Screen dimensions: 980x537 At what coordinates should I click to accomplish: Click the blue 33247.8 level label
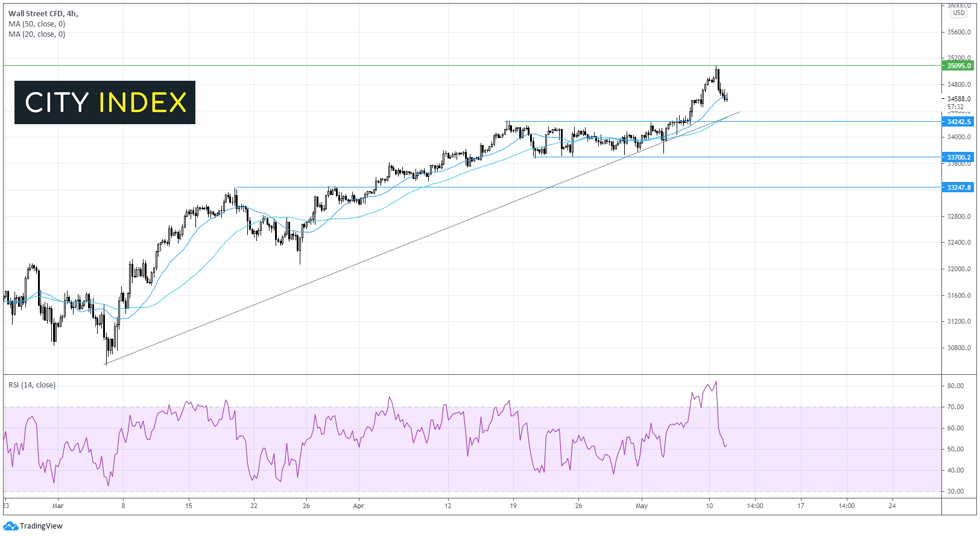(x=958, y=187)
